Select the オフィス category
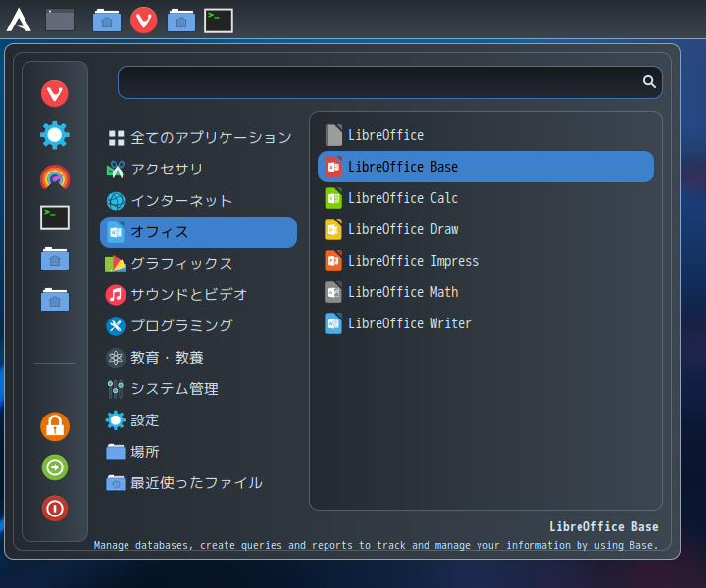 tap(198, 232)
